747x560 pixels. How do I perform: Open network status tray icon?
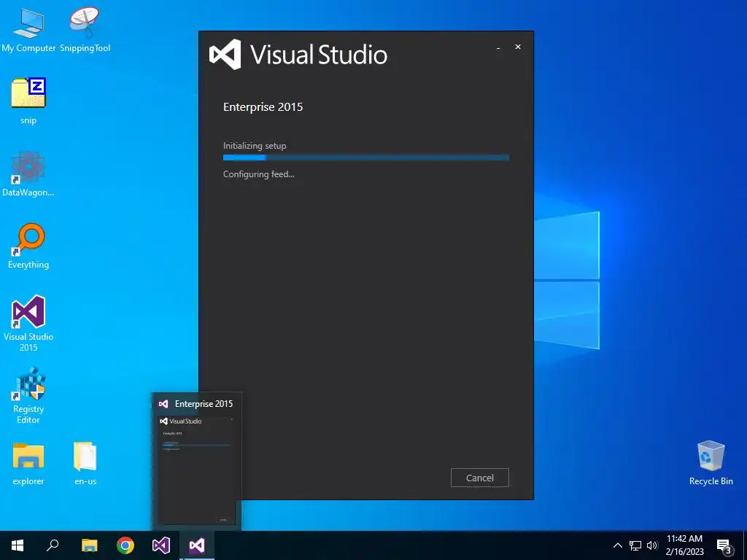pos(635,545)
